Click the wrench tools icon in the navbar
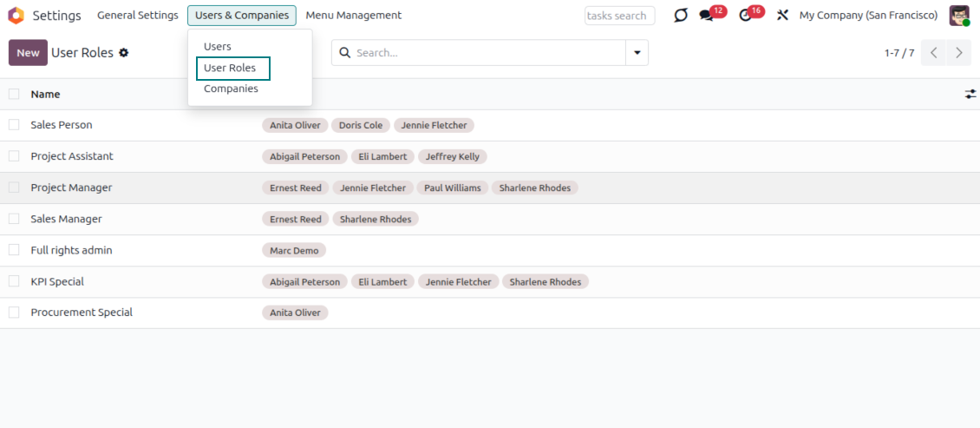The height and width of the screenshot is (428, 980). (x=782, y=16)
